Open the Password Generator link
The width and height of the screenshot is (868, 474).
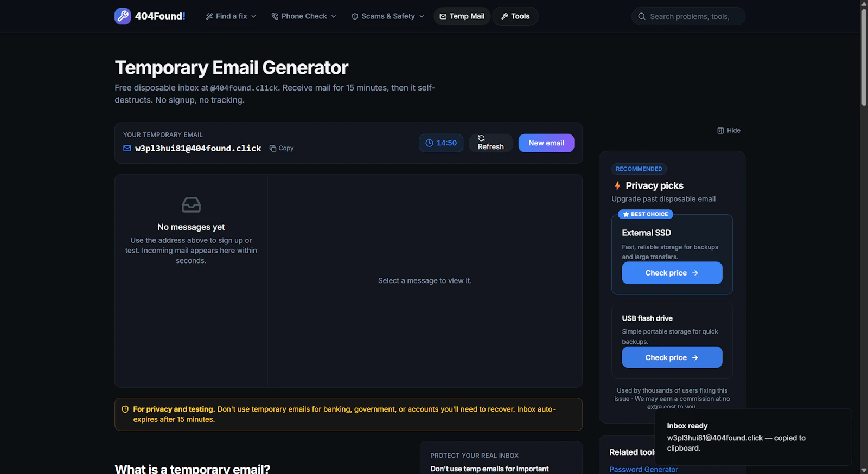click(644, 470)
